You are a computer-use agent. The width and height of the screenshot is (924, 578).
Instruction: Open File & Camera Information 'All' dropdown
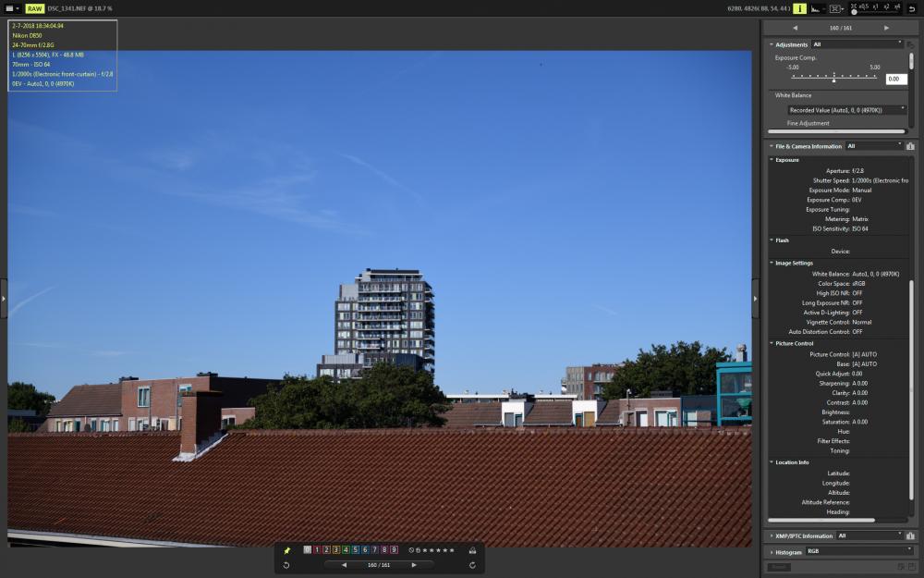click(874, 146)
